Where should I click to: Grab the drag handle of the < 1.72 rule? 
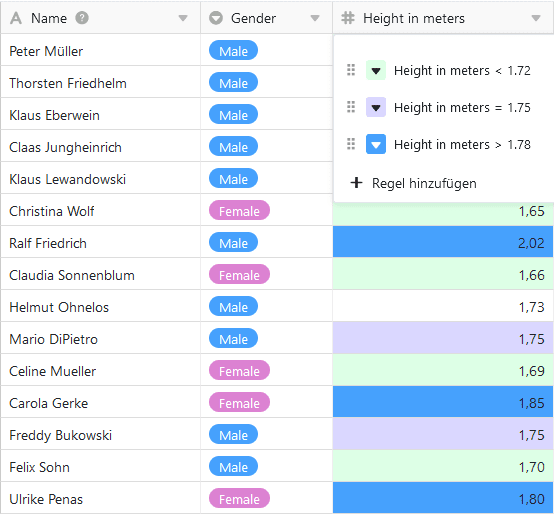click(x=351, y=70)
